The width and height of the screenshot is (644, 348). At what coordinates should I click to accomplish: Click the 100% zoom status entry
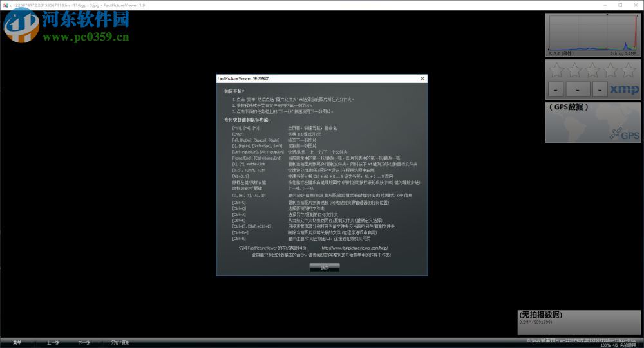click(x=605, y=345)
